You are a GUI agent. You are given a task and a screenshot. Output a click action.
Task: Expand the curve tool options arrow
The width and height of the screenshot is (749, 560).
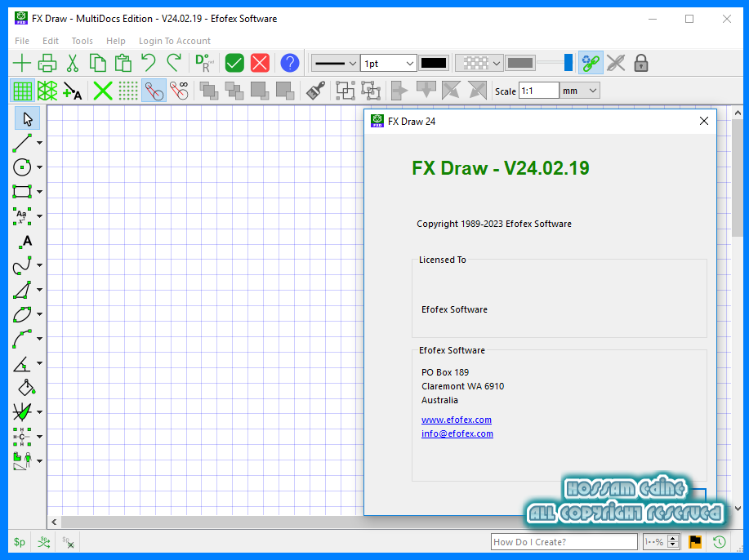40,265
